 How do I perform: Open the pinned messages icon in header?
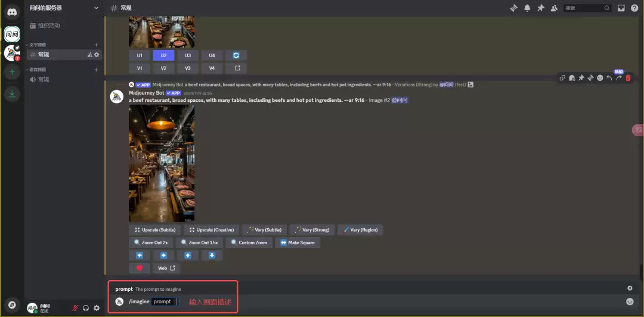coord(541,8)
